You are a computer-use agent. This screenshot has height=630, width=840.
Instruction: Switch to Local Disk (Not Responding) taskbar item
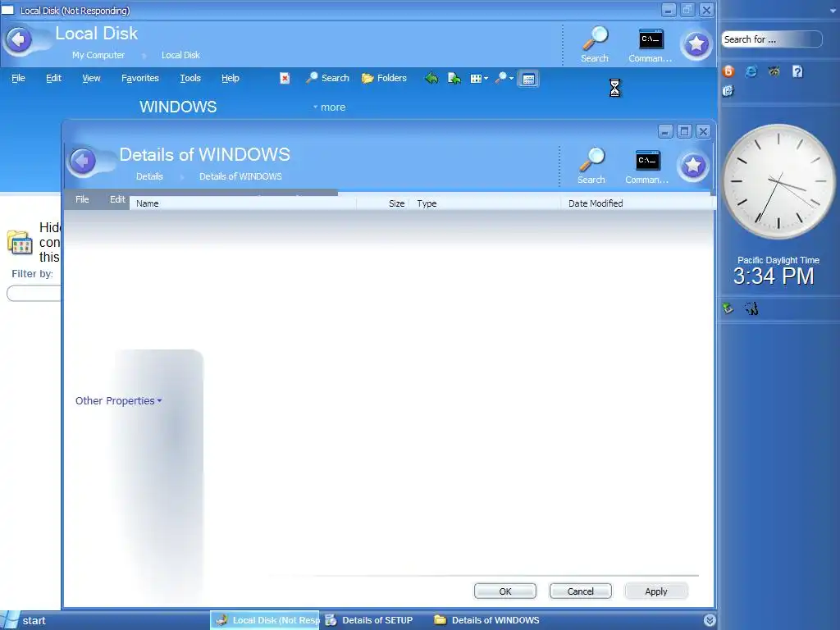(x=265, y=620)
